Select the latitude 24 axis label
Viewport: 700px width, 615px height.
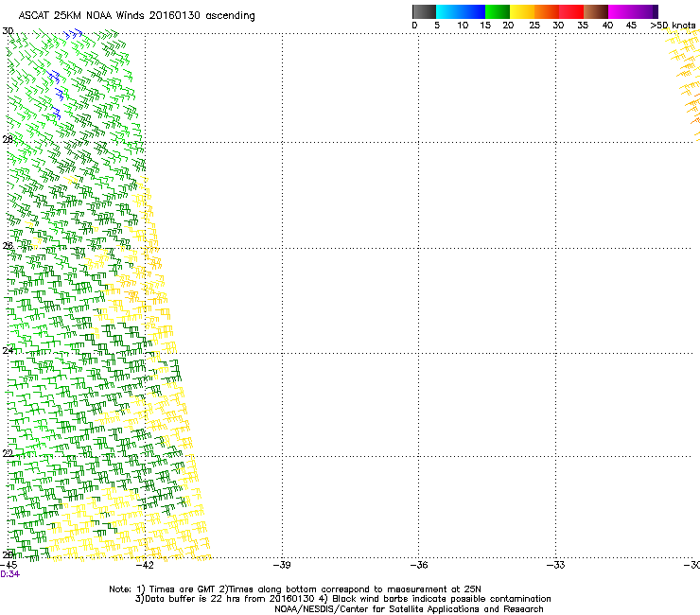[8, 351]
